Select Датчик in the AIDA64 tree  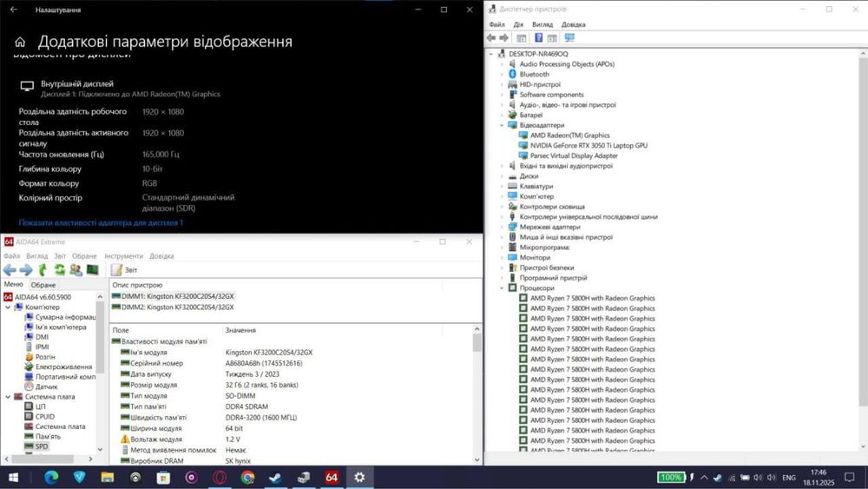(46, 387)
